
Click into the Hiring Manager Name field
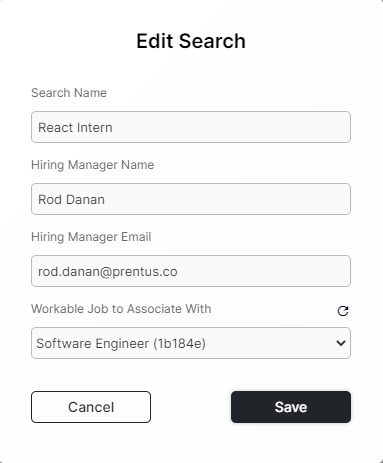[x=191, y=199]
